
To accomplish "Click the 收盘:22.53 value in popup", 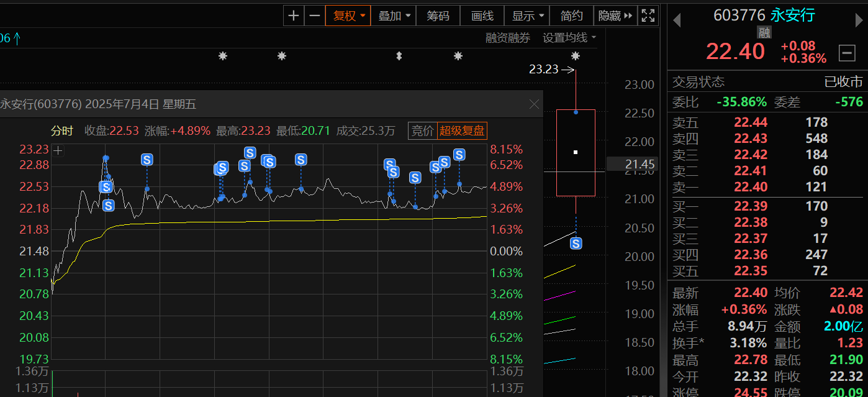I will (111, 131).
